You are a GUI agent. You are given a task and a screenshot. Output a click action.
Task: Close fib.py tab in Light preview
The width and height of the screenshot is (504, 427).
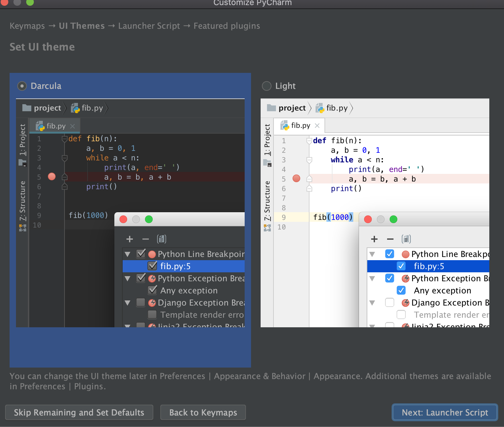coord(317,126)
